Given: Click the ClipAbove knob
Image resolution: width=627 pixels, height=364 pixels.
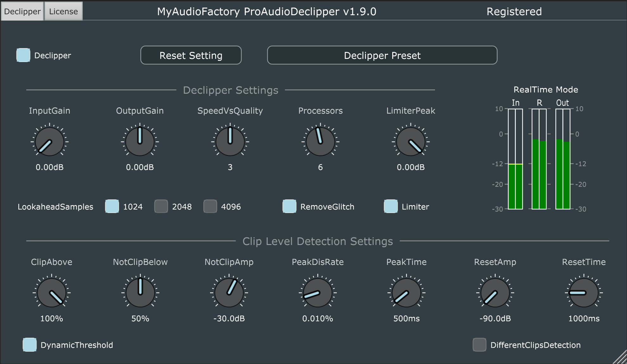Looking at the screenshot, I should point(52,293).
